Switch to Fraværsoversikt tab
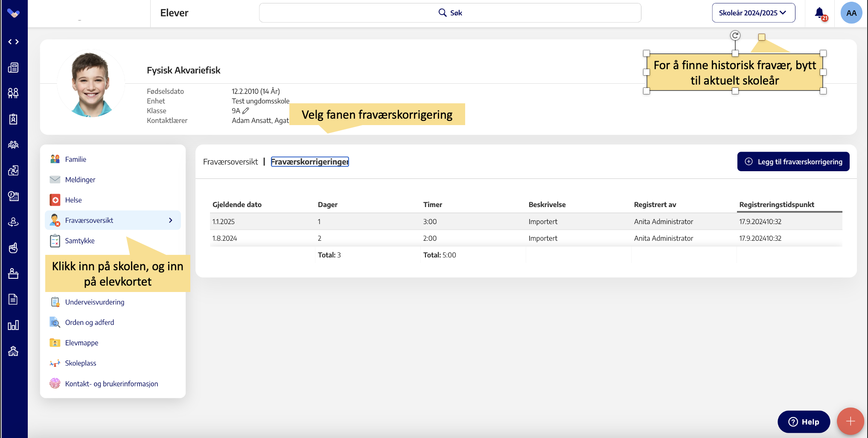 point(230,162)
